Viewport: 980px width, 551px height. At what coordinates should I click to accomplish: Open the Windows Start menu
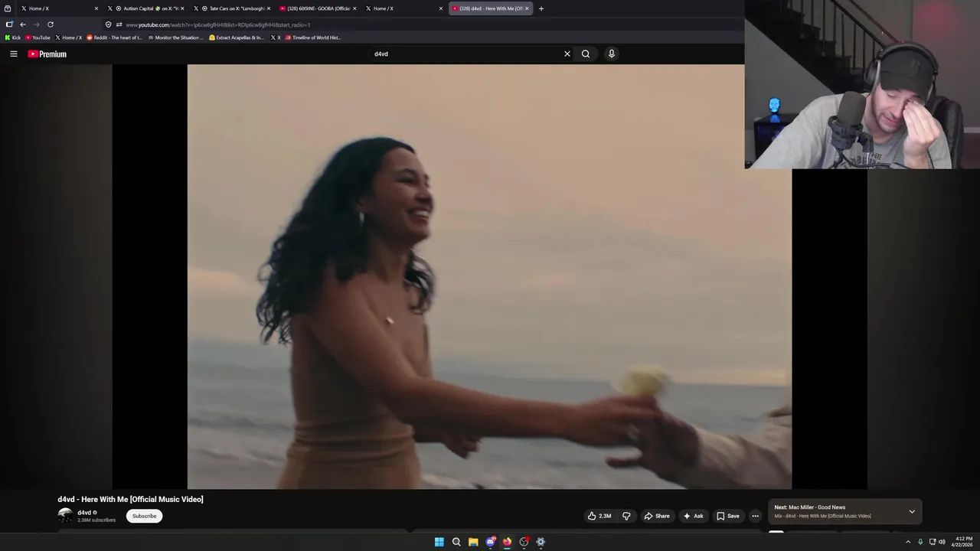click(x=439, y=542)
